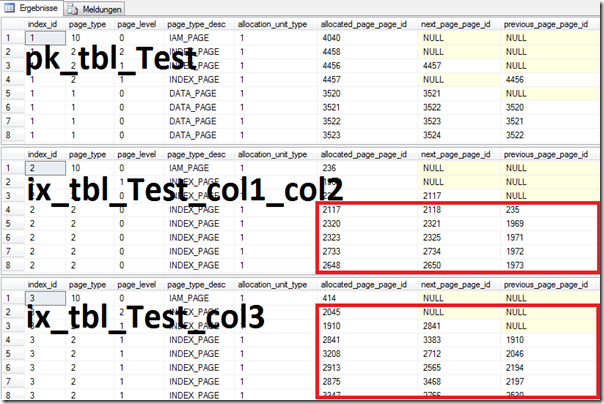Viewport: 604px width, 404px height.
Task: Select IAM_PAGE cell in the 236 row
Action: click(x=199, y=168)
